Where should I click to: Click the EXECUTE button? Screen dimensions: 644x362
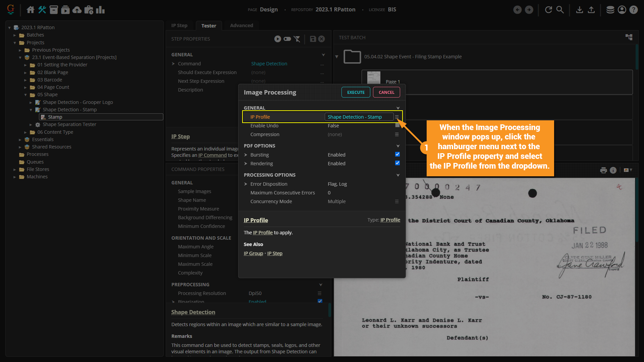pos(356,92)
